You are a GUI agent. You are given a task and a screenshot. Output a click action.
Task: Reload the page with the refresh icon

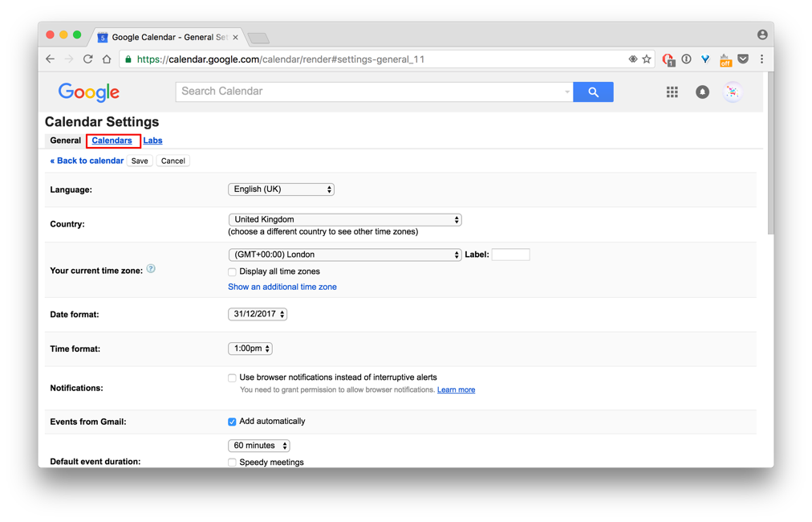coord(88,59)
